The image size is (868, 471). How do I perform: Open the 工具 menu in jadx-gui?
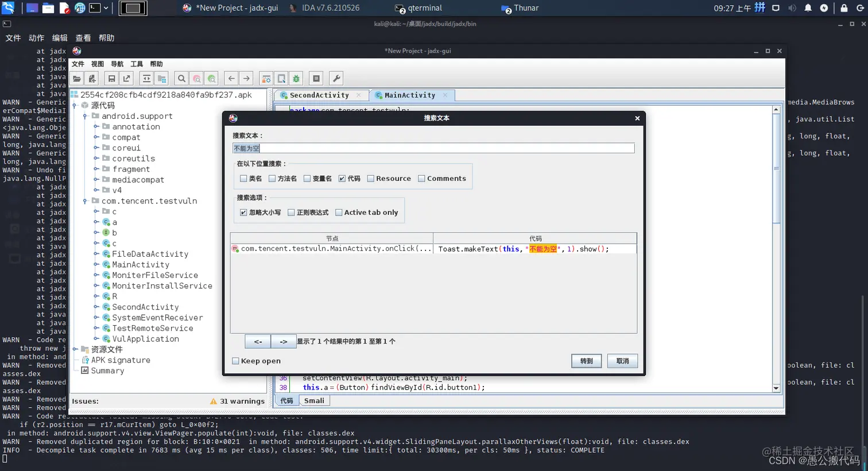pyautogui.click(x=137, y=64)
